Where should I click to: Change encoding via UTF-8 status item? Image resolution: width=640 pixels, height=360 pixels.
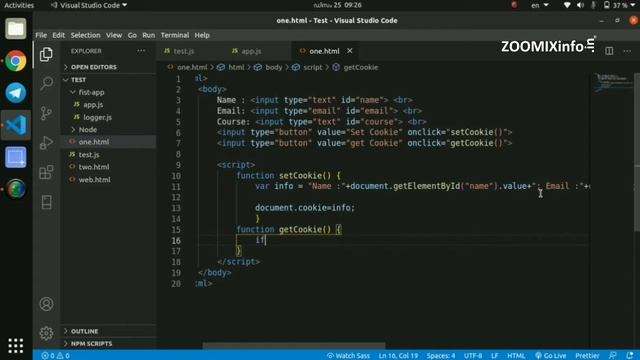pyautogui.click(x=473, y=356)
